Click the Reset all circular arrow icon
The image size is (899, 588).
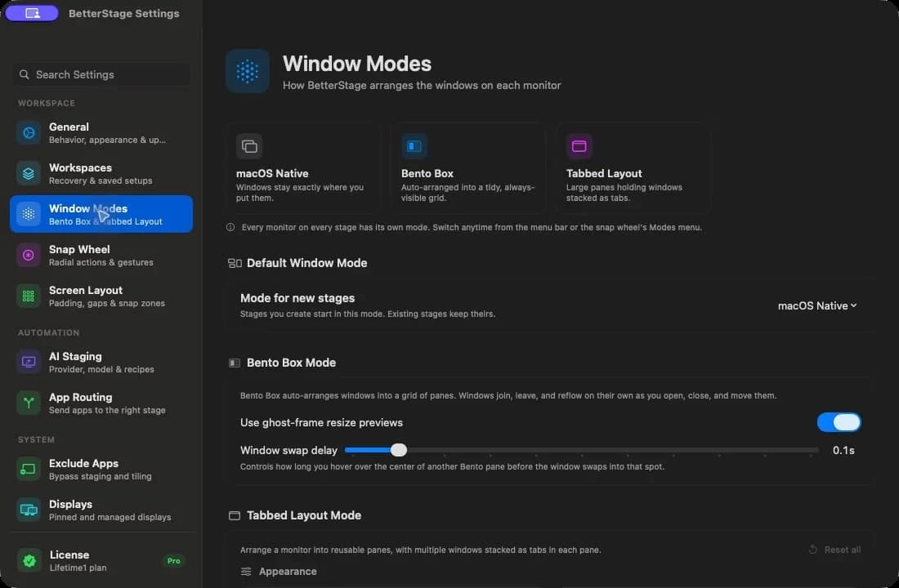tap(812, 549)
